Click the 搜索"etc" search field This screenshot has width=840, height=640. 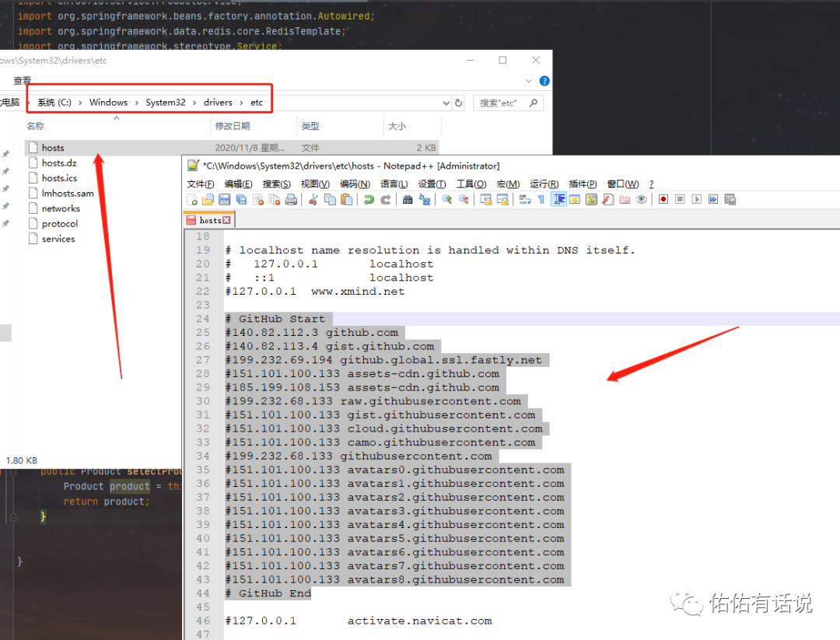click(509, 103)
